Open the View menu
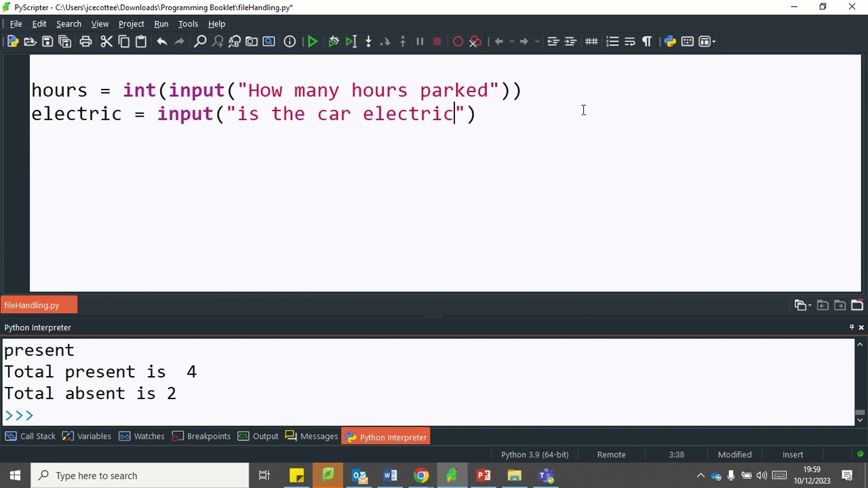This screenshot has width=868, height=488. (x=100, y=24)
